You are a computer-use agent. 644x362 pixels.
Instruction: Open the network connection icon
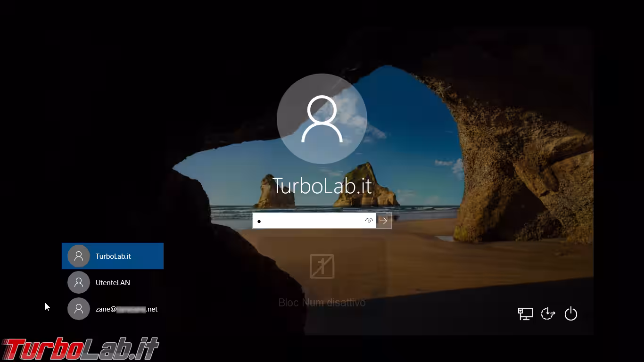click(x=525, y=314)
